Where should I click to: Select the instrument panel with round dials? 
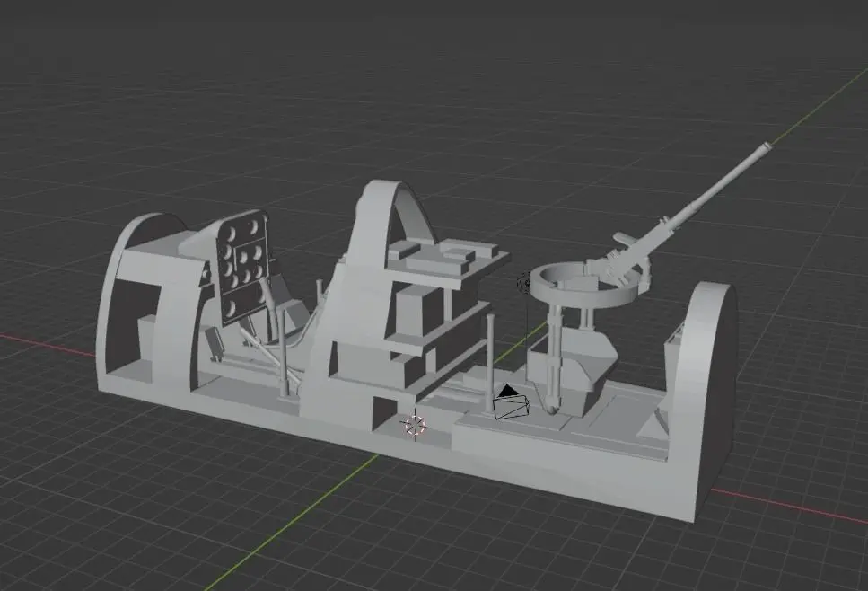point(243,267)
